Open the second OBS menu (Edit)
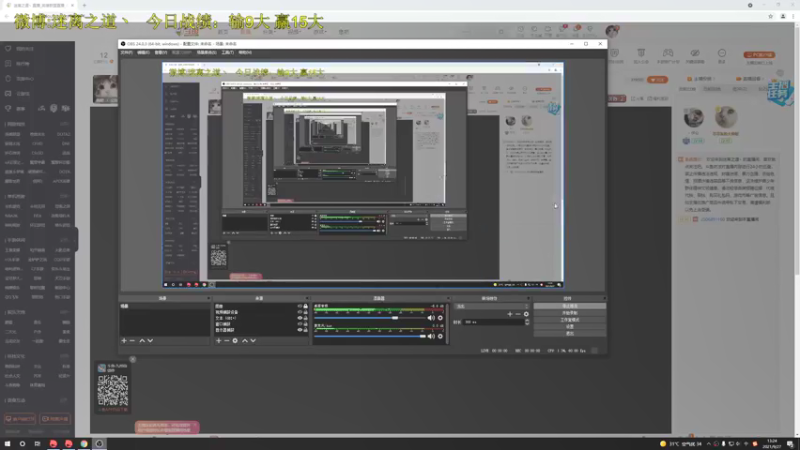This screenshot has width=800, height=450. coord(143,53)
